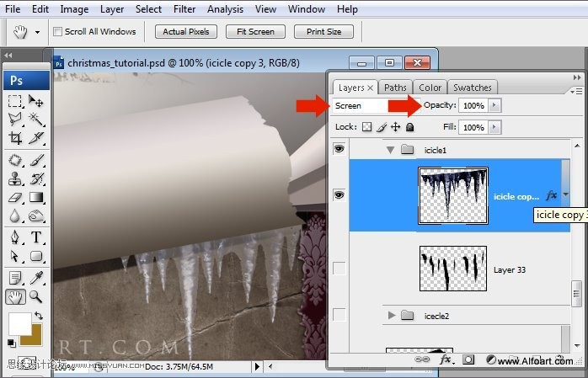588x378 pixels.
Task: Switch to the Color tab
Action: pos(430,88)
